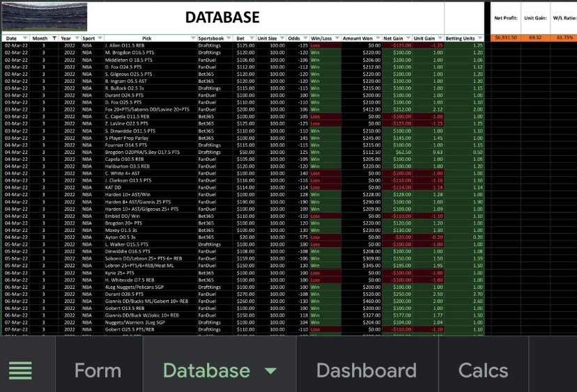Image resolution: width=577 pixels, height=392 pixels.
Task: Select the pick '4Leg Nuggets/Pelicans SGP'
Action: click(150, 287)
